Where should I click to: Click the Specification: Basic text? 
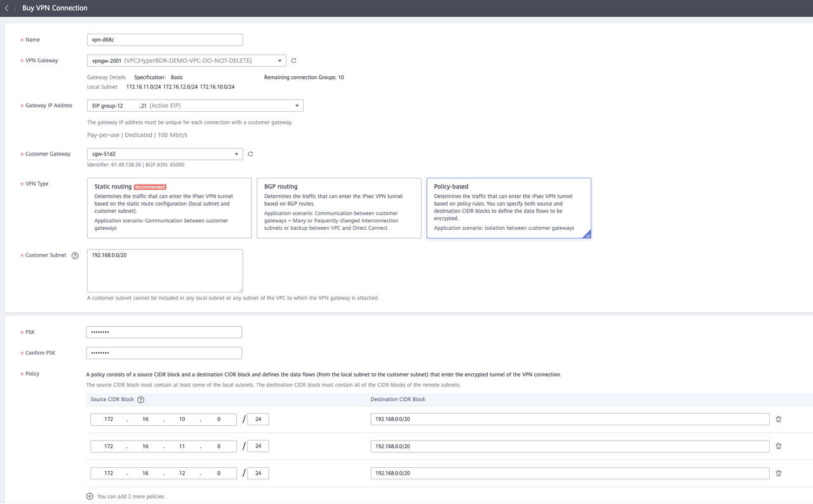[x=159, y=77]
